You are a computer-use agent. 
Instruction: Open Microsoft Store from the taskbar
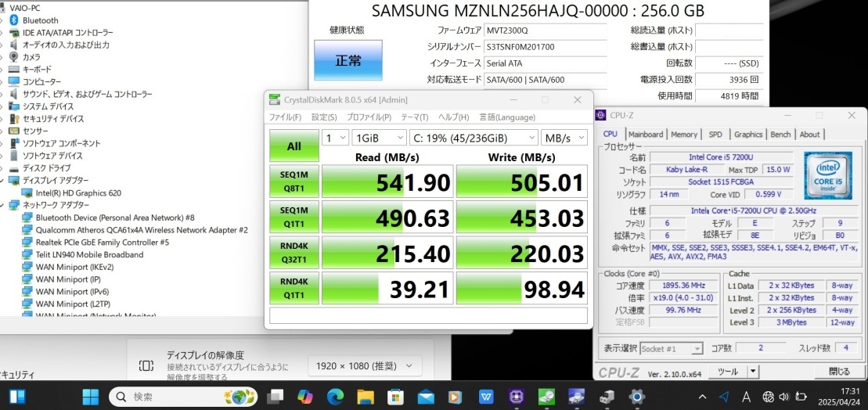[395, 396]
